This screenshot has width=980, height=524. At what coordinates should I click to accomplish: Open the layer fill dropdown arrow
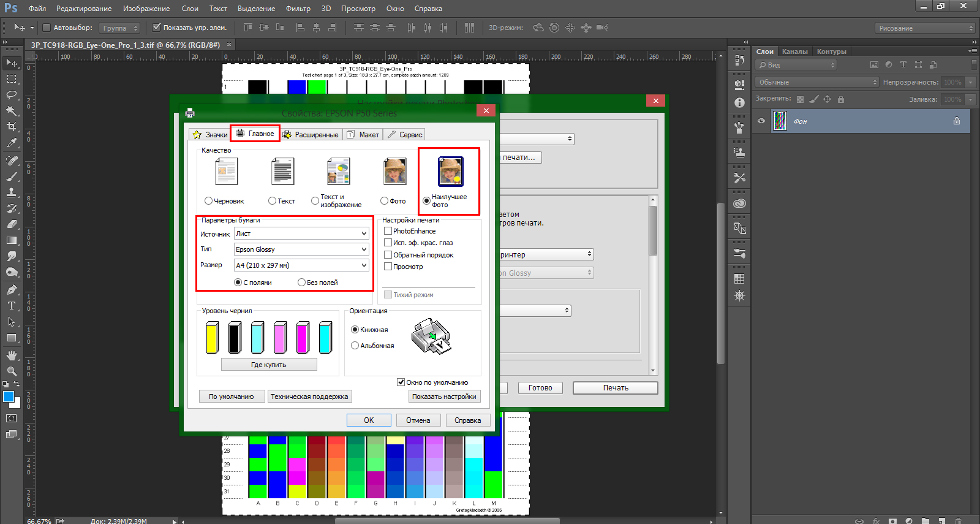click(971, 99)
